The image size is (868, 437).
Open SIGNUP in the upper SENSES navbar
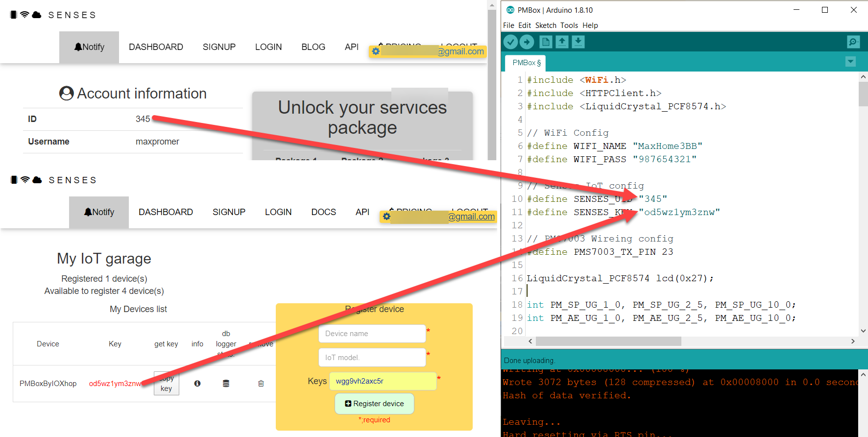(x=219, y=47)
